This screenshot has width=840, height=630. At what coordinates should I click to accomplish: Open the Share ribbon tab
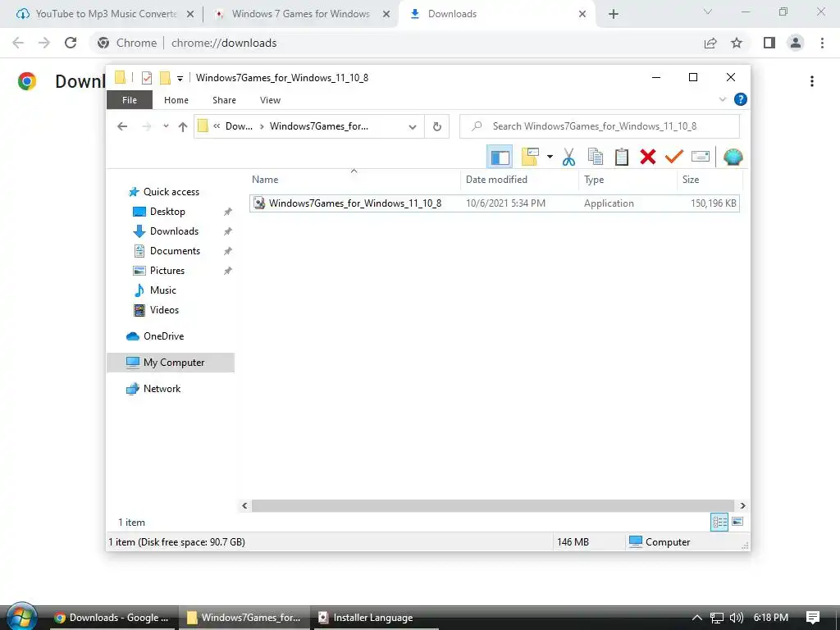(x=224, y=100)
